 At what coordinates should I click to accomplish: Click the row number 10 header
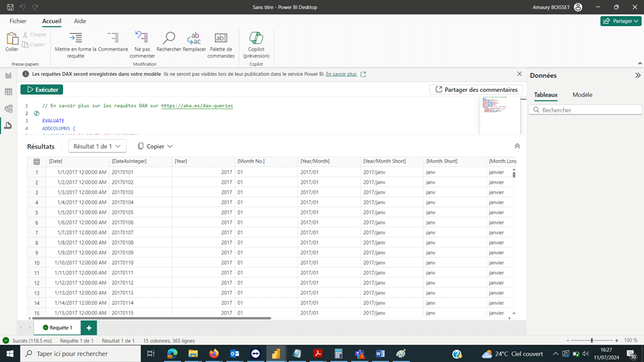pyautogui.click(x=37, y=263)
